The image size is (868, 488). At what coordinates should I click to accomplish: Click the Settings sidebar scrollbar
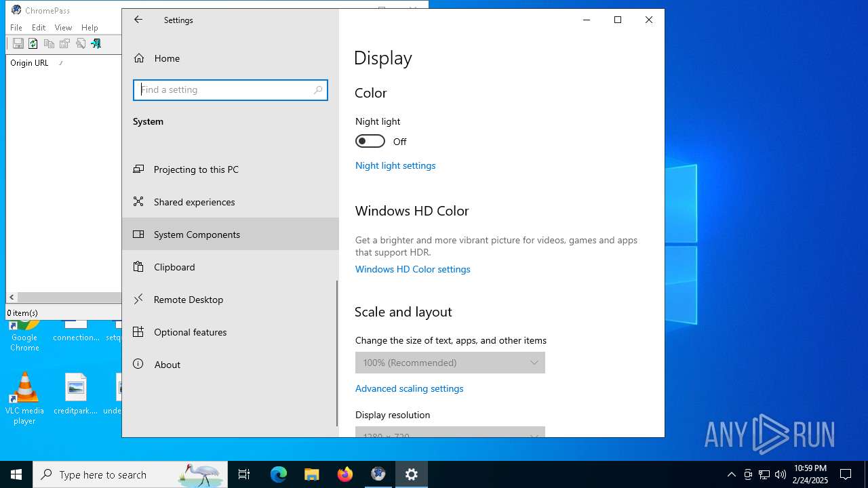click(x=337, y=352)
